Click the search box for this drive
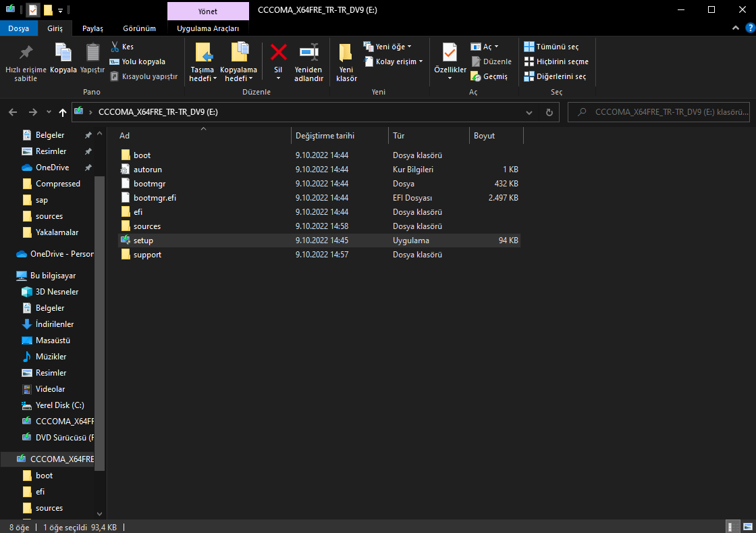Image resolution: width=756 pixels, height=533 pixels. (659, 112)
